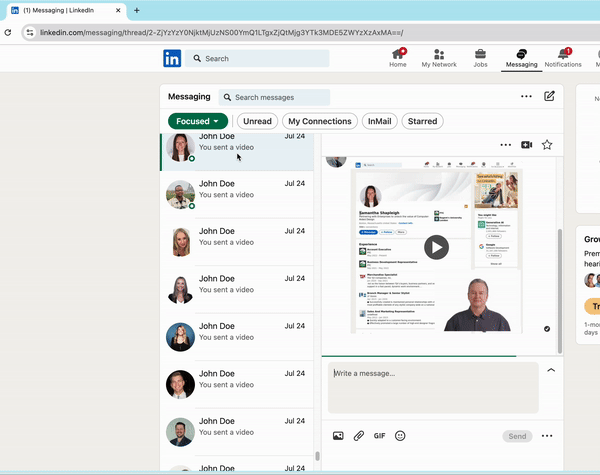Click the browser address bar URL
Screen dimensions: 600x475
[221, 33]
